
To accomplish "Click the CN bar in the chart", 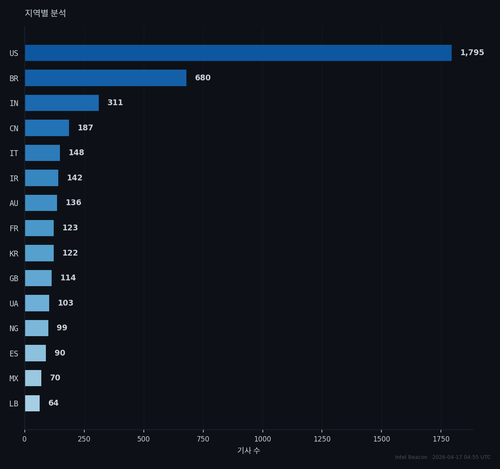I will tap(47, 128).
